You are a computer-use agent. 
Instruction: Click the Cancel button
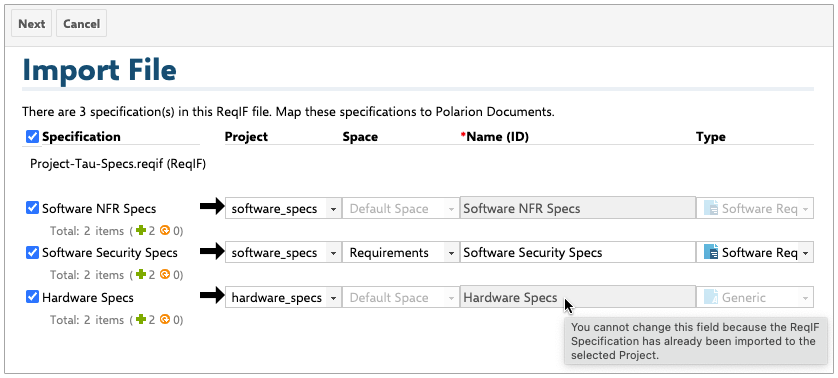pos(81,24)
